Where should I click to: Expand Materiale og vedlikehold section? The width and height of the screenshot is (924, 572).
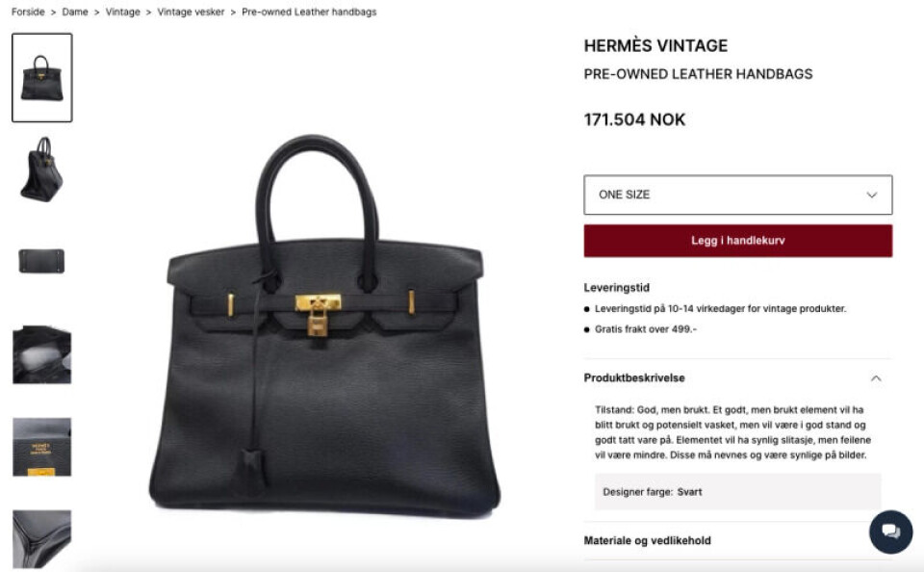(738, 541)
